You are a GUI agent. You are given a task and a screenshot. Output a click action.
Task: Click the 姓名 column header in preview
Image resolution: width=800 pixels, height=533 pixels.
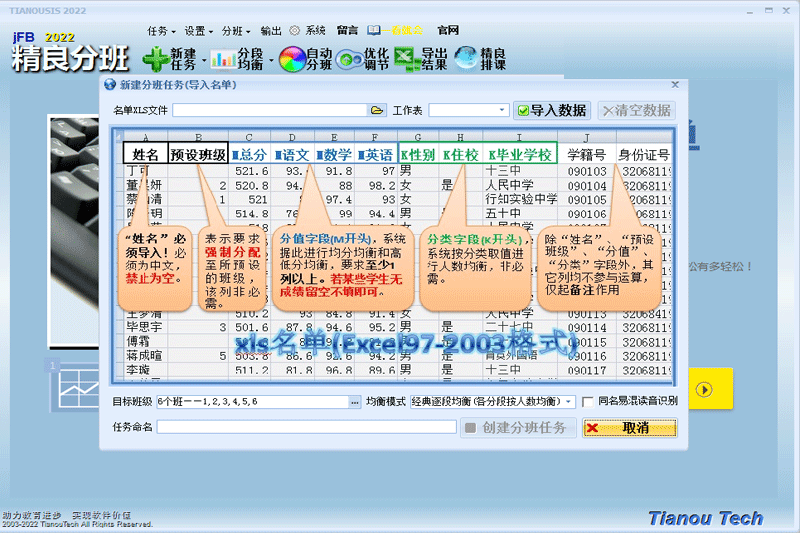pos(145,155)
